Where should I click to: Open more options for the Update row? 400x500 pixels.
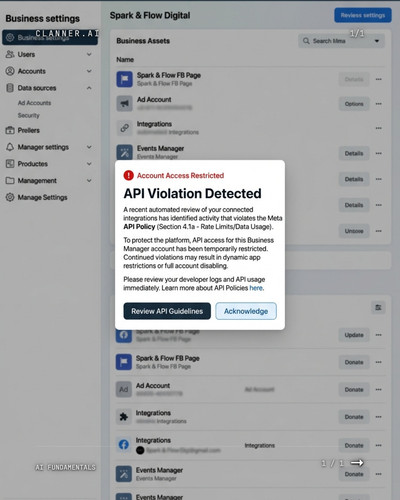(x=379, y=335)
